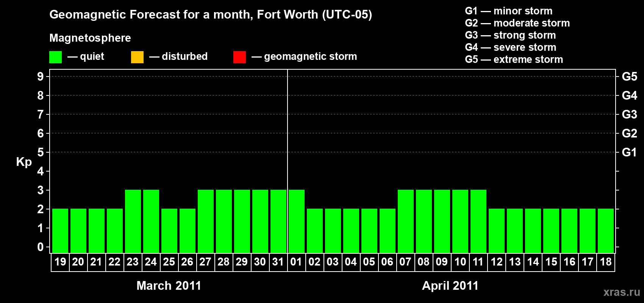Click the 'G4 — severe storm' legend line
Screen dimensions: 644x303
(510, 47)
